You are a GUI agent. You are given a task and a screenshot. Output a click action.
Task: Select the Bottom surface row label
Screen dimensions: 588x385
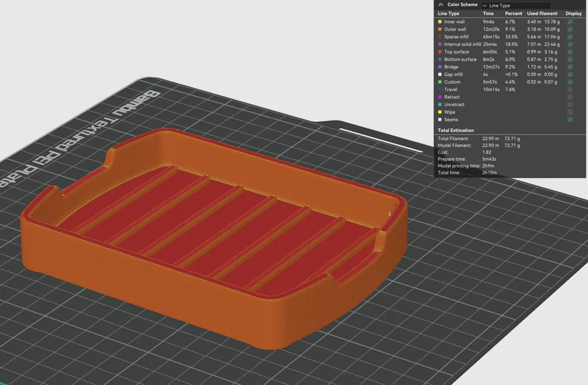coord(460,59)
